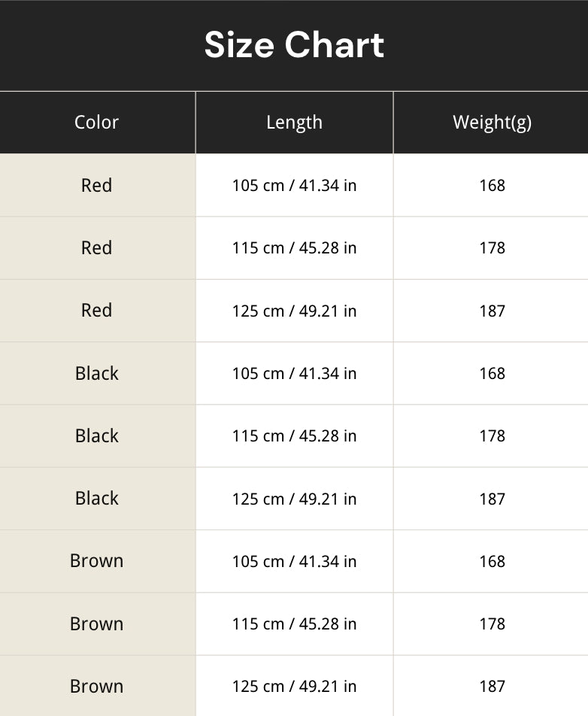Image resolution: width=588 pixels, height=716 pixels.
Task: Click Red row length 105 cm / 41.34 in
Action: pyautogui.click(x=294, y=185)
